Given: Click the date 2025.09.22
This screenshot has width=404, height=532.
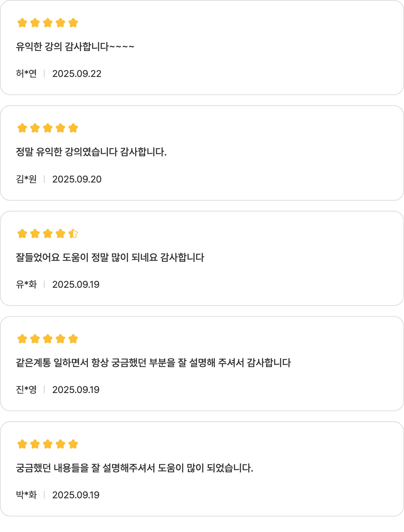Looking at the screenshot, I should coord(77,74).
